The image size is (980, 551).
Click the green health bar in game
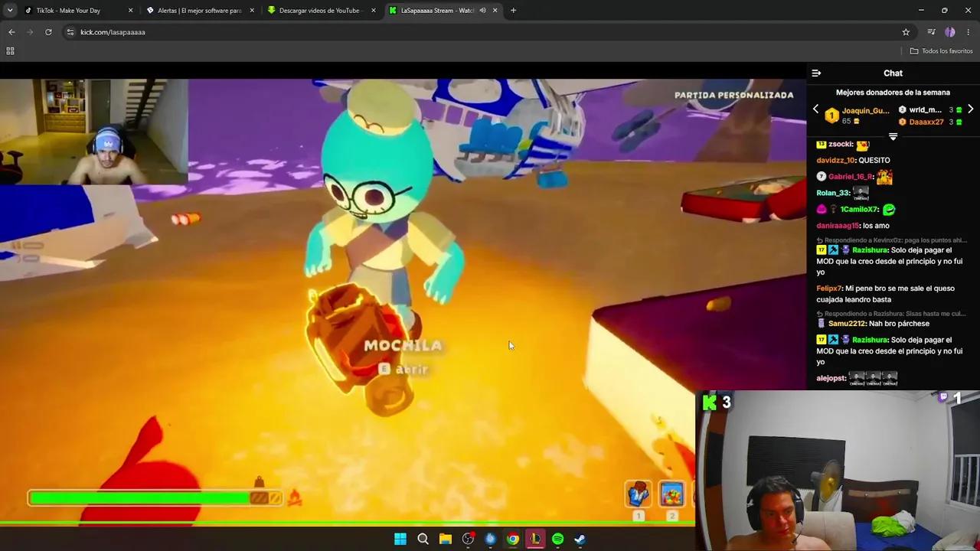155,498
